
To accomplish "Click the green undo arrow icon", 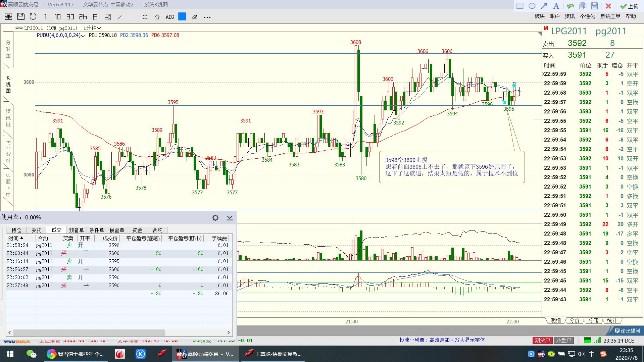I will (x=570, y=6).
